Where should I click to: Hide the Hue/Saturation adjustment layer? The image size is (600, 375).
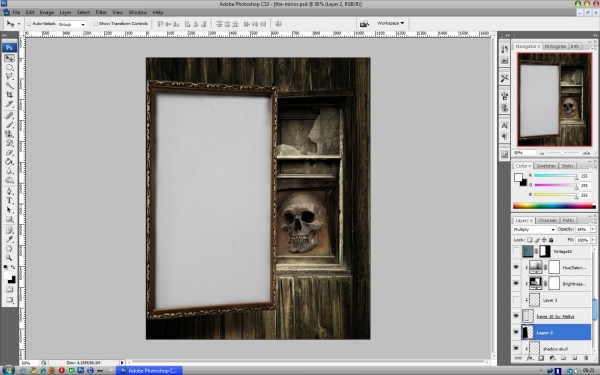pos(516,267)
